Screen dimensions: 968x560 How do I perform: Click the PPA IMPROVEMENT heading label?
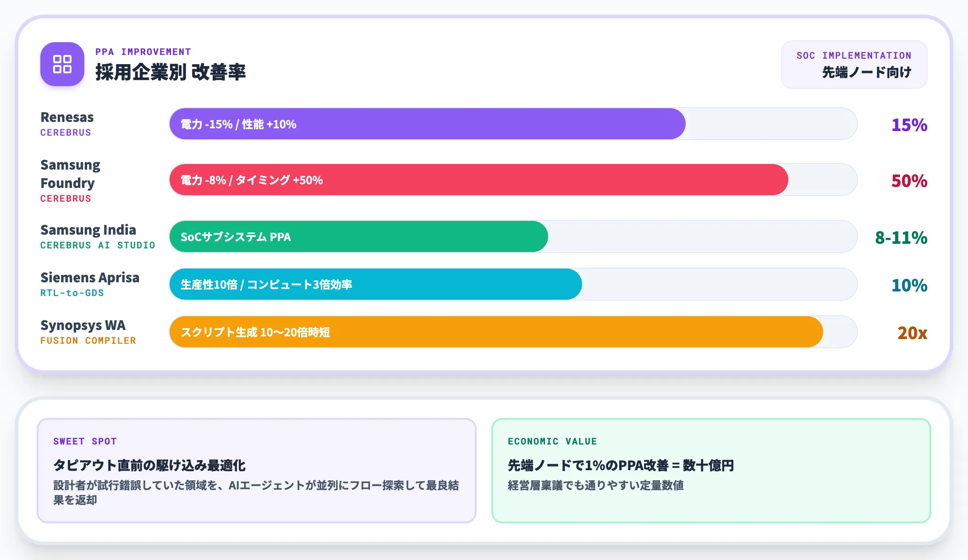point(143,52)
